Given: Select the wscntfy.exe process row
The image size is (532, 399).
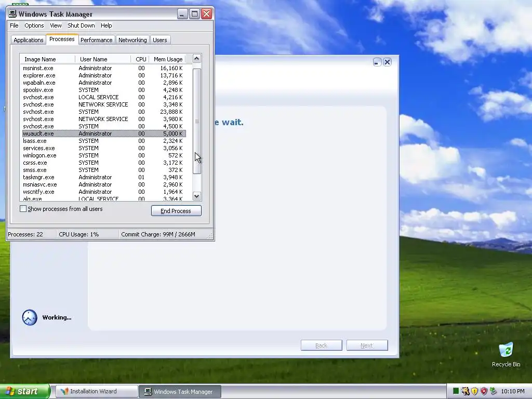Looking at the screenshot, I should [104, 192].
